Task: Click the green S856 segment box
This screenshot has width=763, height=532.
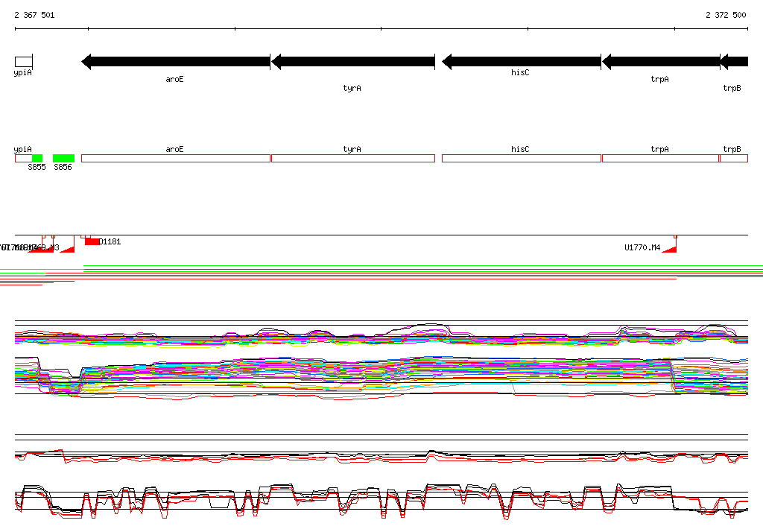Action: pyautogui.click(x=64, y=158)
